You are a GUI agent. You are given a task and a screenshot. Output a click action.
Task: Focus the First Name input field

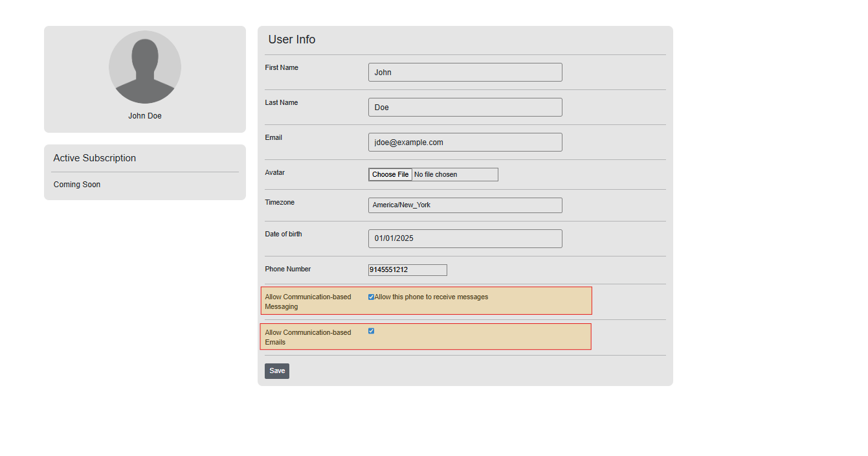465,73
